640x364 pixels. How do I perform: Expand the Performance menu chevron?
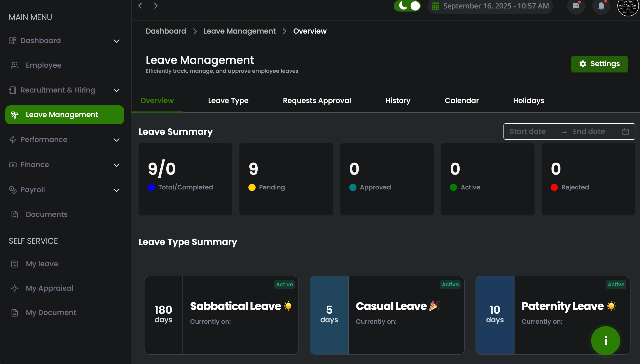117,140
